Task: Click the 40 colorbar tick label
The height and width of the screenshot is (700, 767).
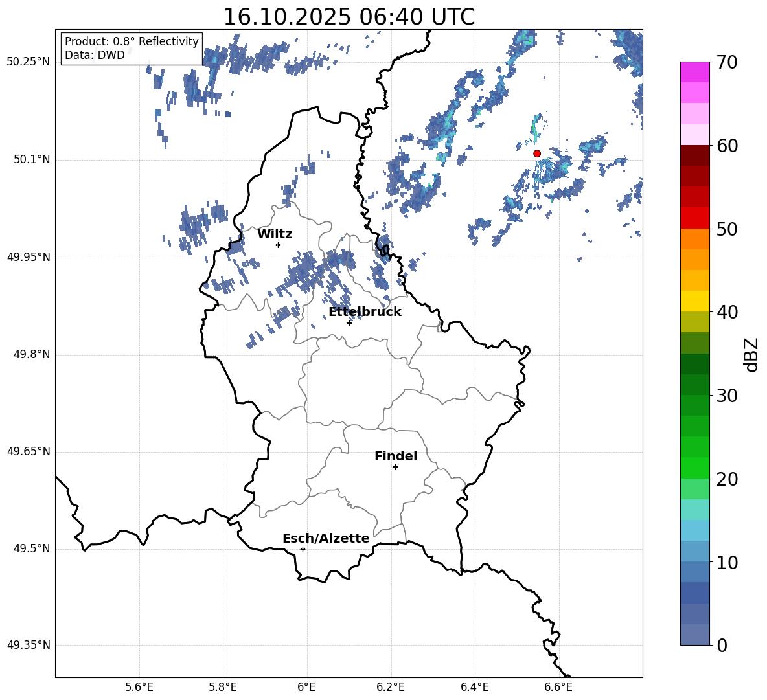Action: point(727,312)
